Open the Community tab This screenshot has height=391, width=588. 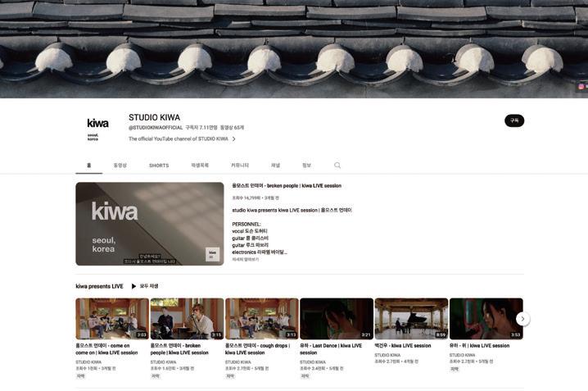[240, 165]
